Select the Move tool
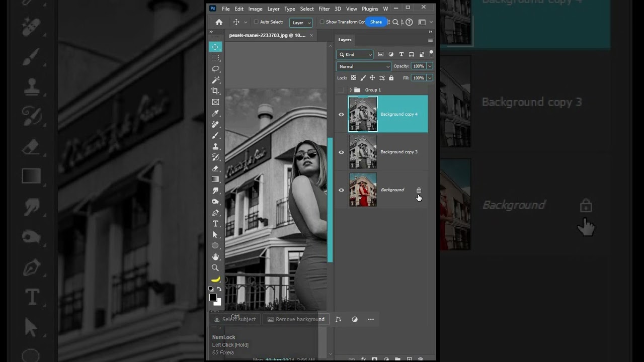The width and height of the screenshot is (644, 362). (x=215, y=46)
